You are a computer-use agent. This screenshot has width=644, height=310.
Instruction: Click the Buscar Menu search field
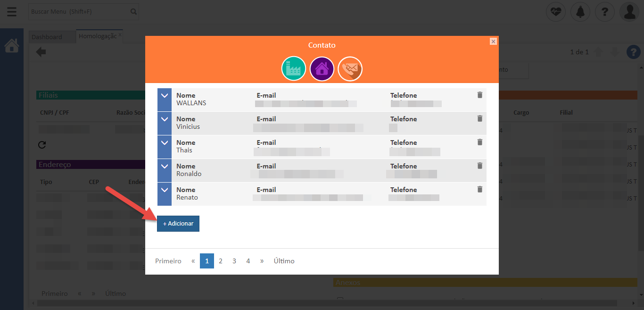[79, 12]
